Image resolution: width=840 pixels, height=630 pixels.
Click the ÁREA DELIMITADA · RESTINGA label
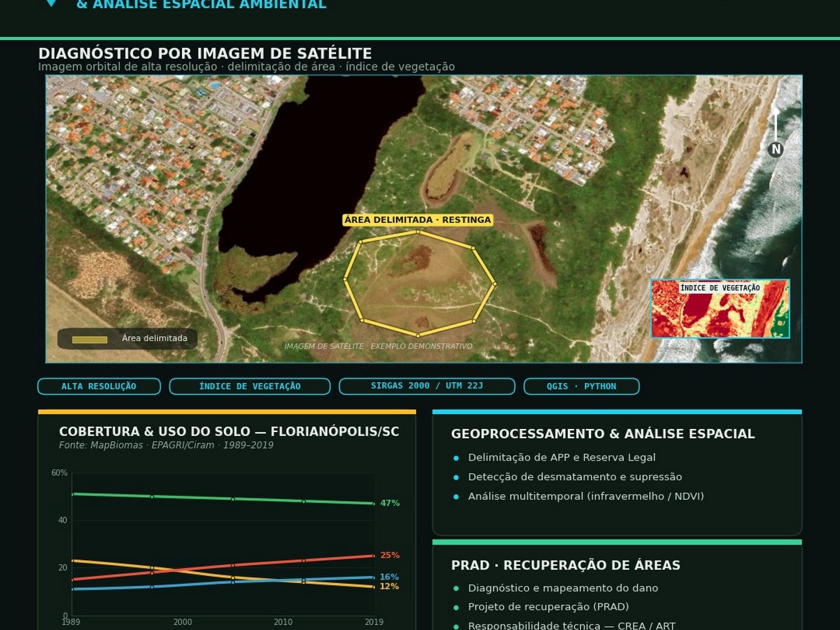click(x=418, y=220)
